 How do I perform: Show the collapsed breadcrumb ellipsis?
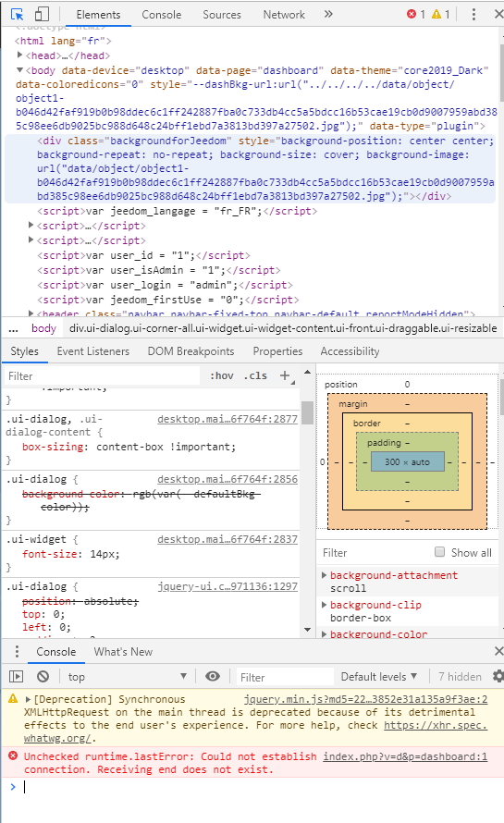(14, 328)
